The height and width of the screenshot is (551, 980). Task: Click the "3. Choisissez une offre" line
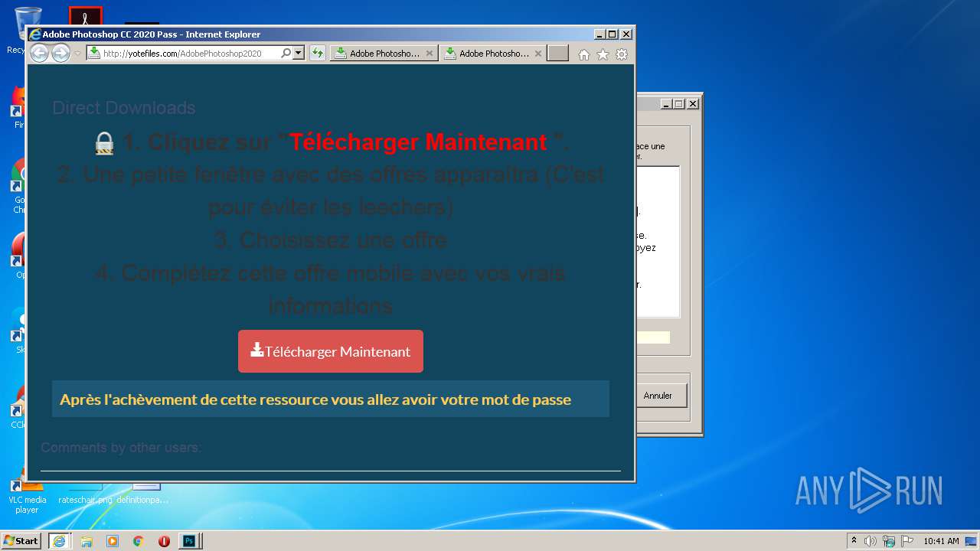[x=331, y=240]
